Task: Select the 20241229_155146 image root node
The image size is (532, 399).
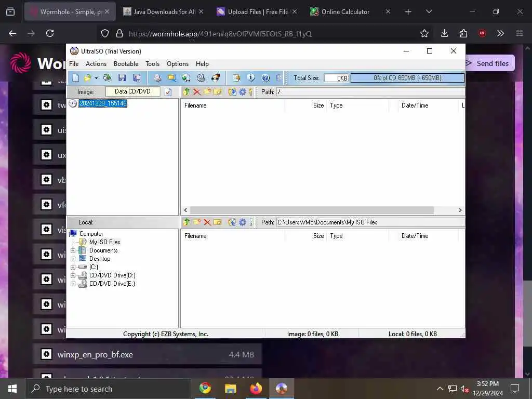Action: click(x=103, y=103)
